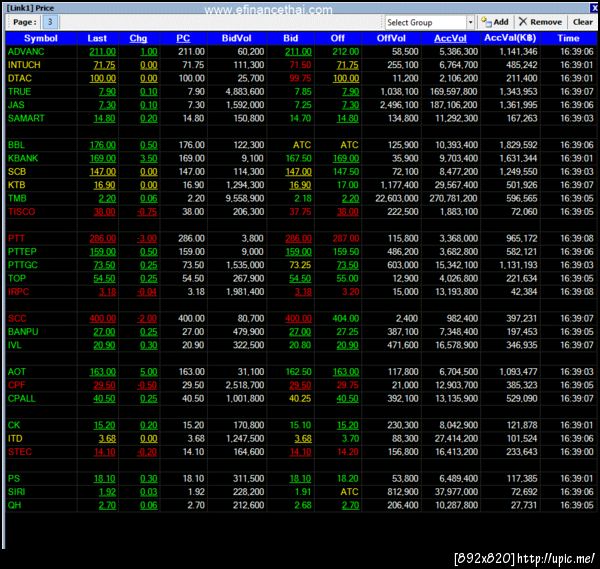Image resolution: width=600 pixels, height=569 pixels.
Task: Select the PTTEP symbol
Action: tap(22, 252)
